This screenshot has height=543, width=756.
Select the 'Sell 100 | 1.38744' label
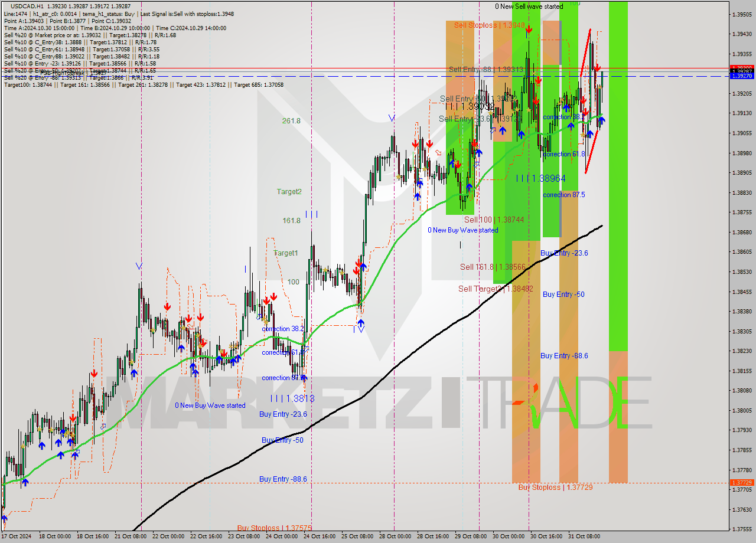(494, 219)
